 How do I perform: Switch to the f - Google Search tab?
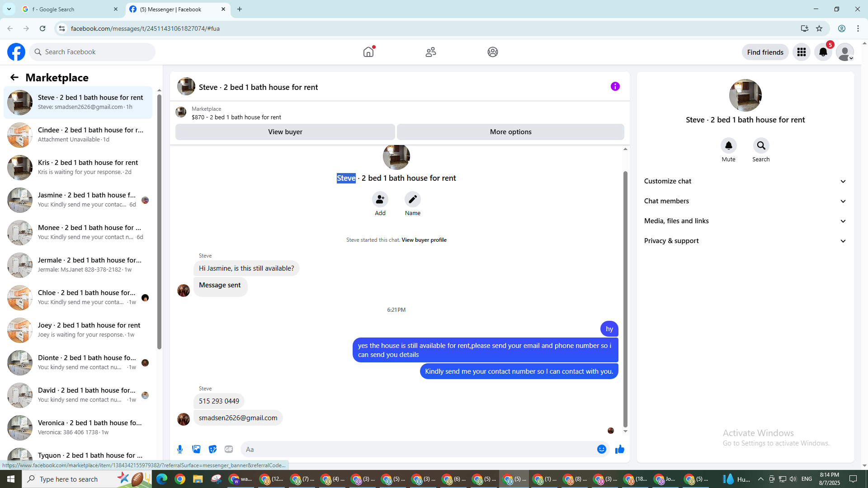pyautogui.click(x=70, y=9)
